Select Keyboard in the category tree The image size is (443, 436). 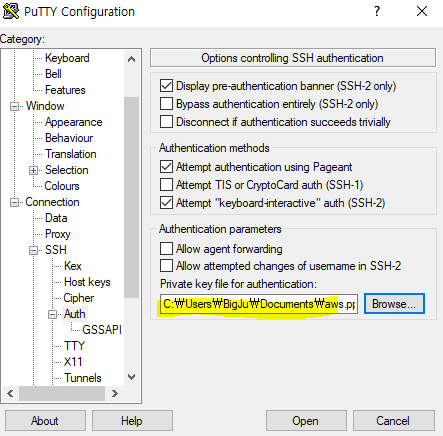67,58
